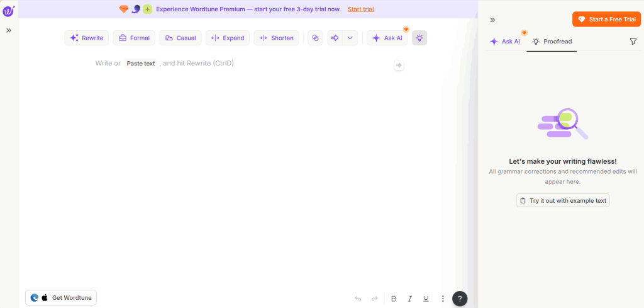The image size is (644, 308).
Task: Apply the Casual tone
Action: click(180, 38)
